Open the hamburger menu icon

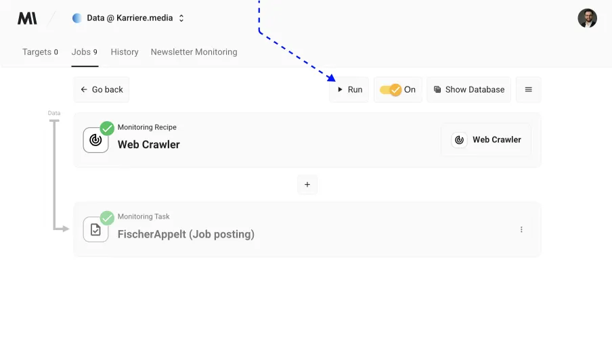click(528, 89)
